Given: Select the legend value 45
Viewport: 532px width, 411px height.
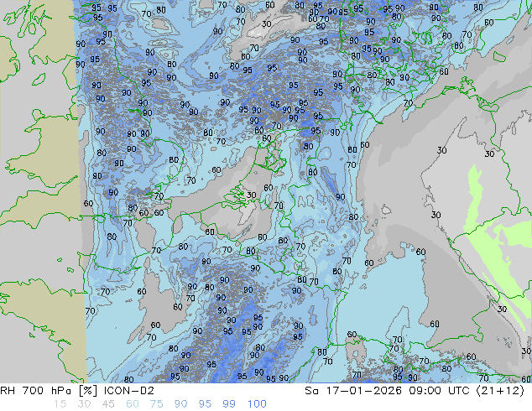Looking at the screenshot, I should 108,404.
